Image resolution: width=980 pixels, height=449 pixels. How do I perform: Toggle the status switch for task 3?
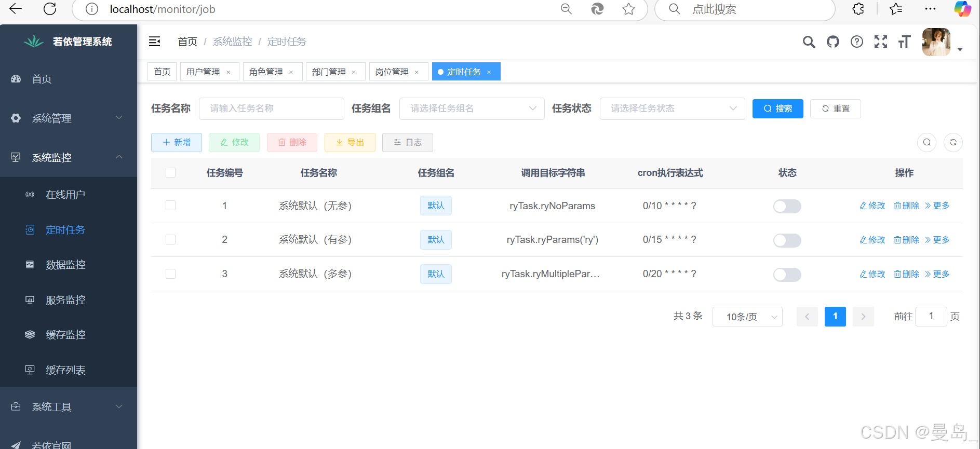787,275
